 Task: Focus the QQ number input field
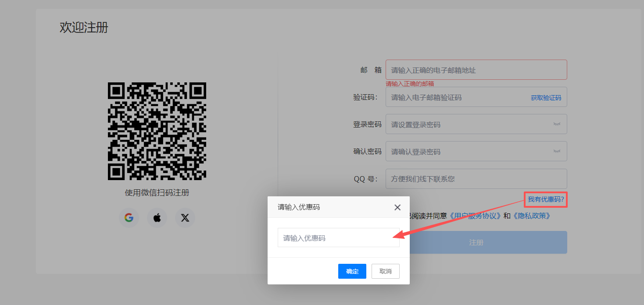point(476,179)
